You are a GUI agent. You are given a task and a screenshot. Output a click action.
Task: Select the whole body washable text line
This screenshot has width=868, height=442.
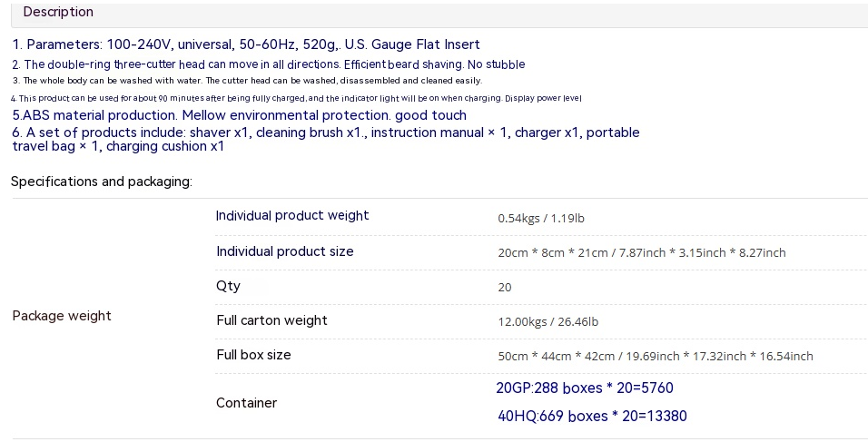(x=247, y=81)
